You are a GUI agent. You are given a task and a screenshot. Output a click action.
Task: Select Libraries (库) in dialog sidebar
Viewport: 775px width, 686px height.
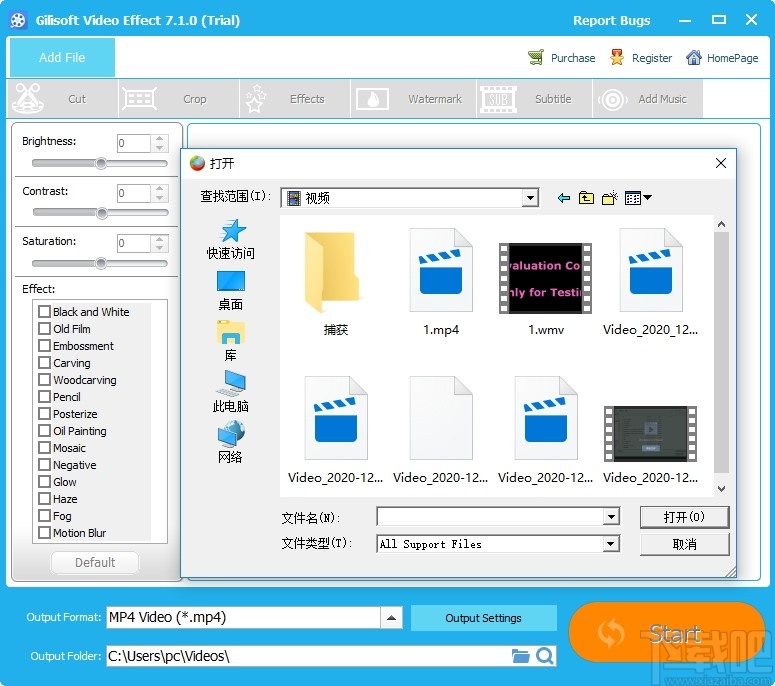point(231,341)
